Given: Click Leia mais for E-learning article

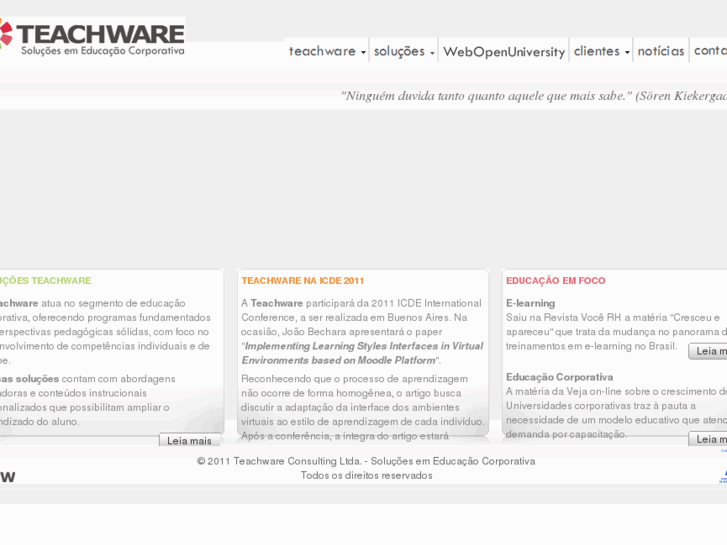Looking at the screenshot, I should coord(708,351).
